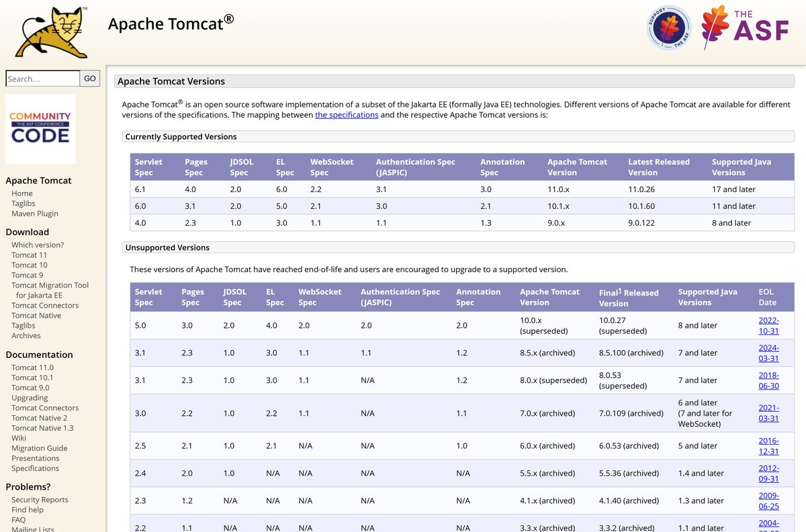This screenshot has height=532, width=806.
Task: Open EOL date 2016-12-31 link
Action: (769, 446)
